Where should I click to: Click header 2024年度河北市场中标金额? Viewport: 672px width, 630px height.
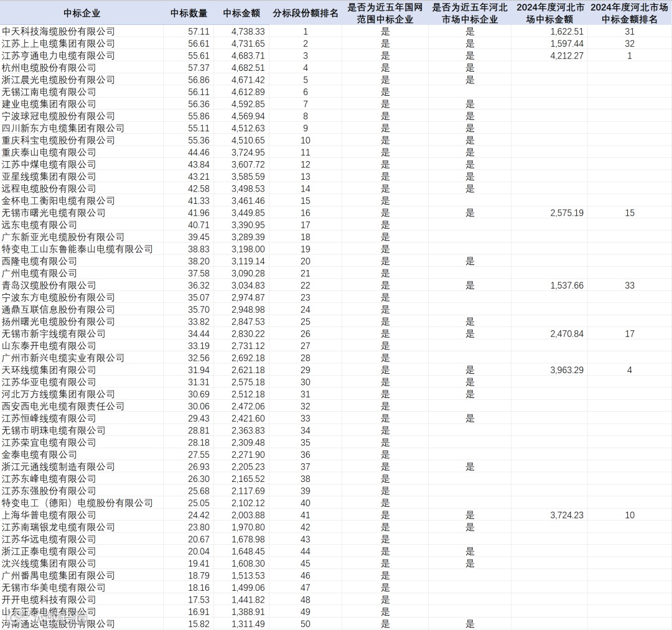click(550, 13)
